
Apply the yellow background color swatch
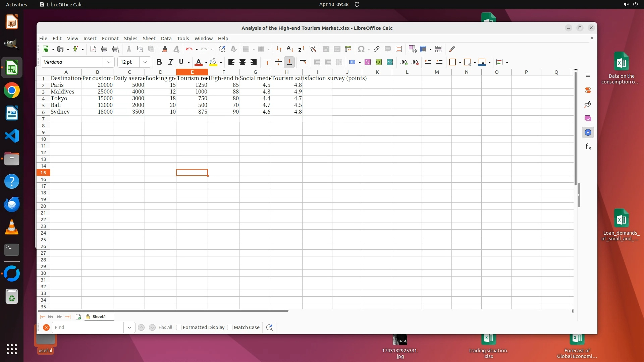click(x=213, y=62)
